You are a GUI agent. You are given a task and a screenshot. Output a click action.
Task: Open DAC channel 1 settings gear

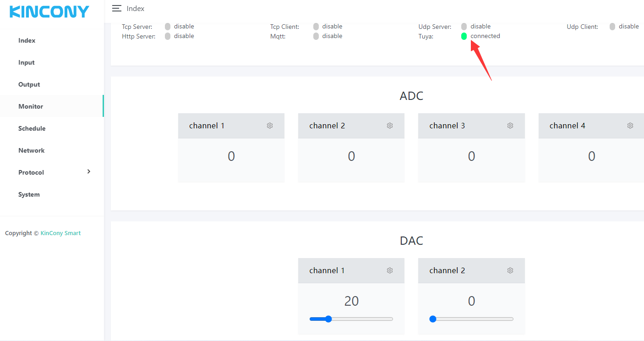[390, 270]
